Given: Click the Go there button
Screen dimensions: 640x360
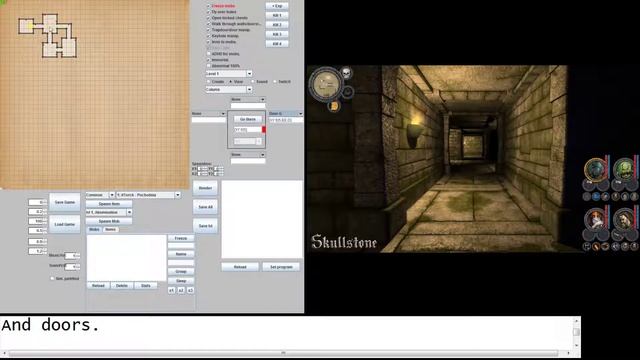Looking at the screenshot, I should coord(248,119).
